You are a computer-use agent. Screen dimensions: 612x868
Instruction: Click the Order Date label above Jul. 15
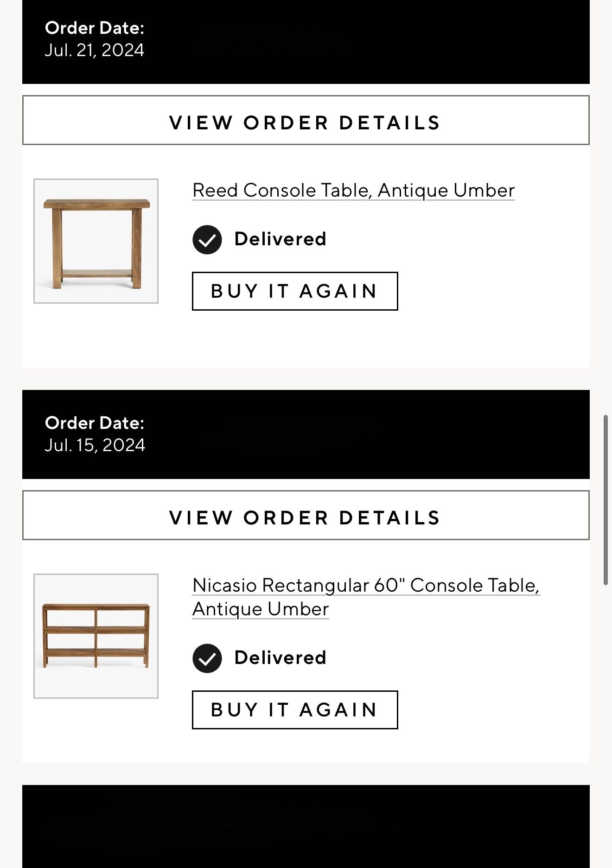[x=94, y=423]
